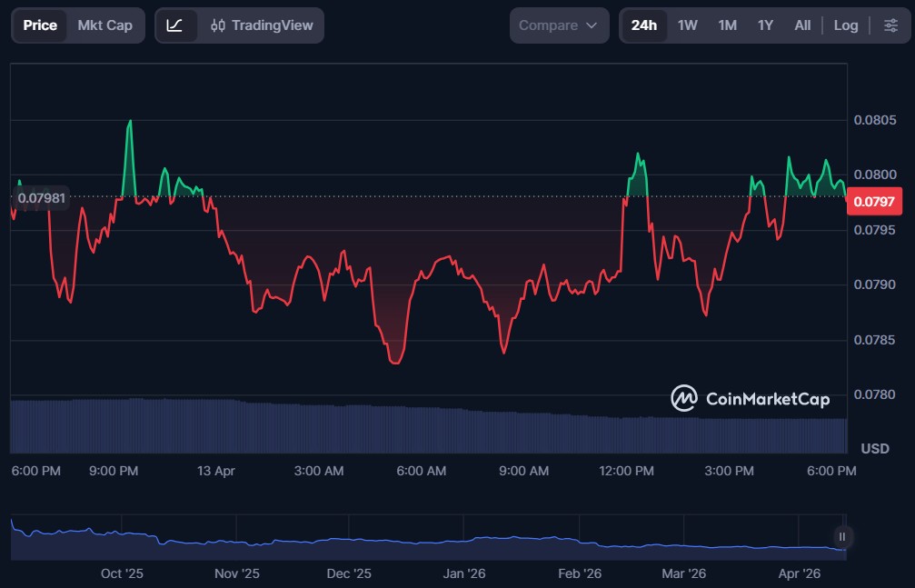
Task: Click the TradingView candlestick icon
Action: click(218, 25)
